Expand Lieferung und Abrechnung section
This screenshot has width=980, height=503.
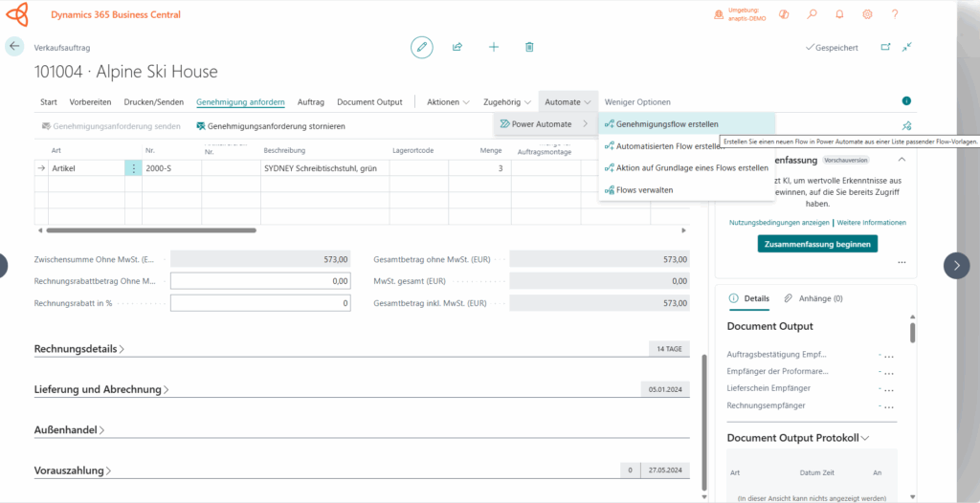tap(101, 390)
